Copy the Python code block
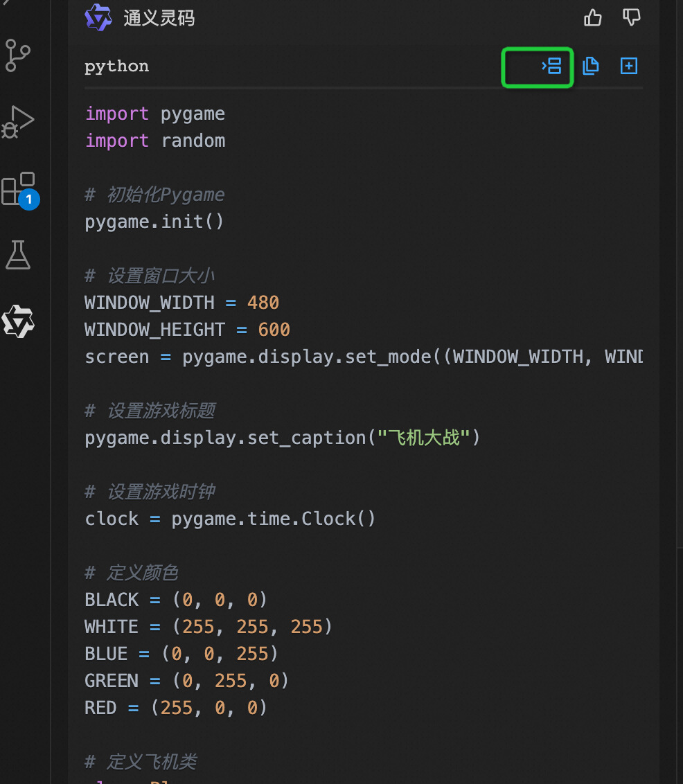Image resolution: width=683 pixels, height=784 pixels. click(x=590, y=66)
